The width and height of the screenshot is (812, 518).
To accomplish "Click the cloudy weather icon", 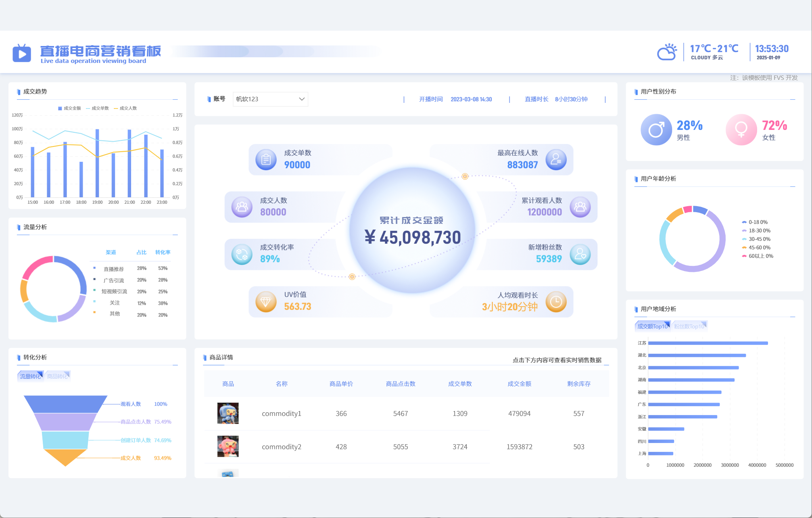I will click(x=667, y=52).
